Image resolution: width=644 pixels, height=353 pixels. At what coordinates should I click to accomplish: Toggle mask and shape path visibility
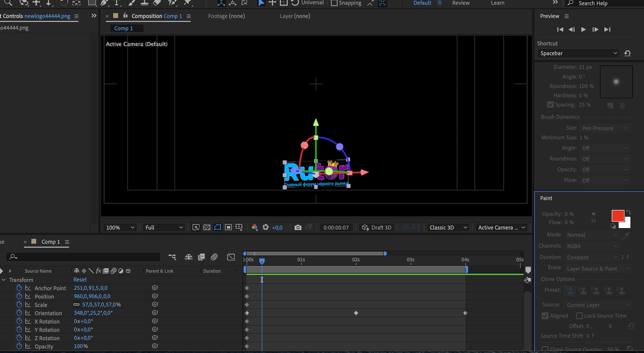coord(217,227)
